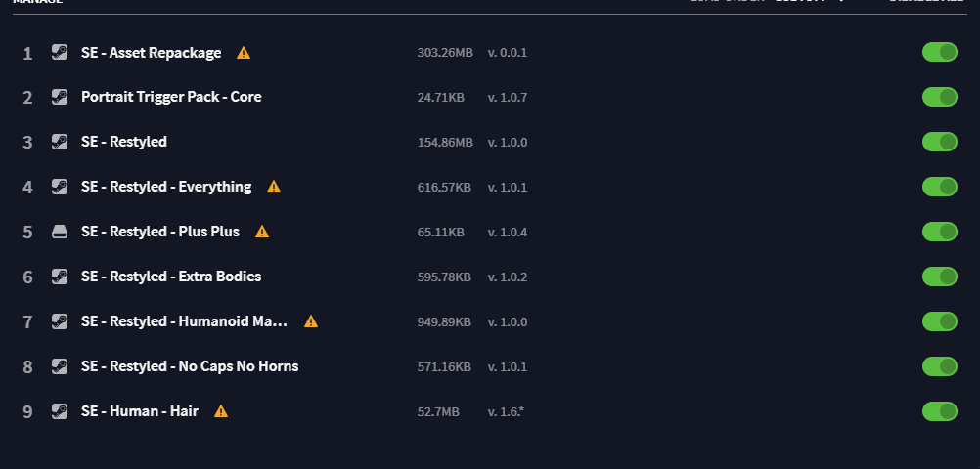Viewport: 980px width, 469px height.
Task: Select the SE - Restyled - Everything mod name
Action: [x=166, y=187]
